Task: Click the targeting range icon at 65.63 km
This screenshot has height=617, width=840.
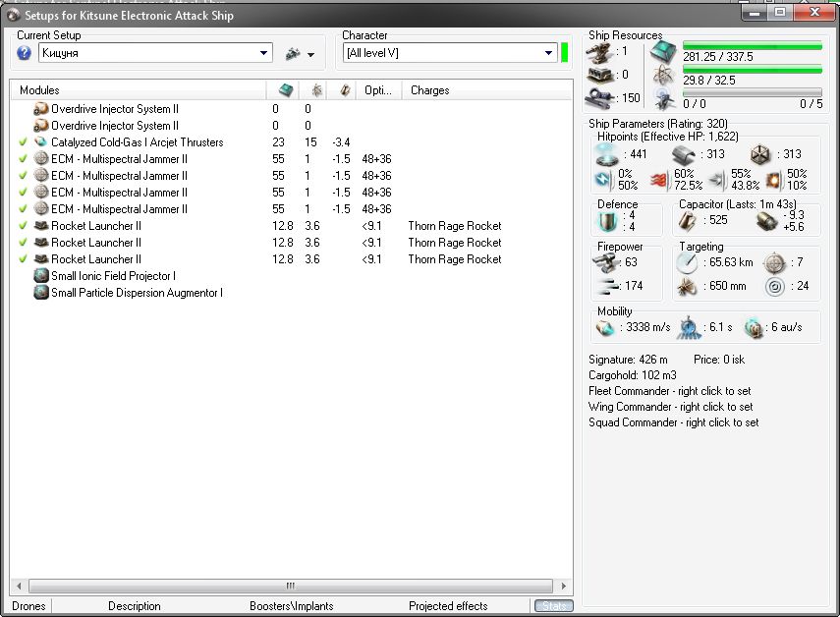Action: pyautogui.click(x=688, y=262)
